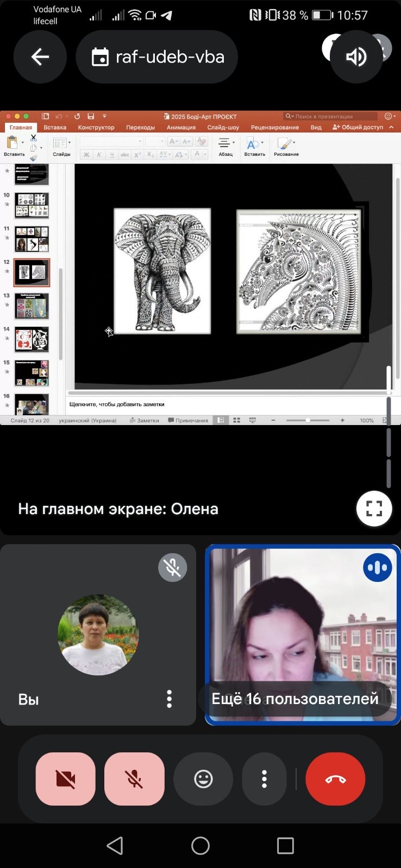401x868 pixels.
Task: Click the format painter brush icon
Action: point(34,157)
